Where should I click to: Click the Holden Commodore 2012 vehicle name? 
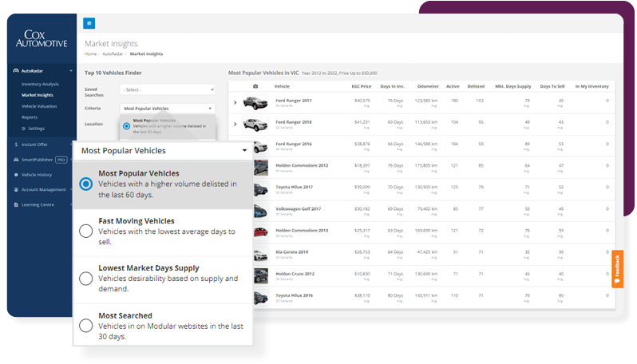[302, 165]
